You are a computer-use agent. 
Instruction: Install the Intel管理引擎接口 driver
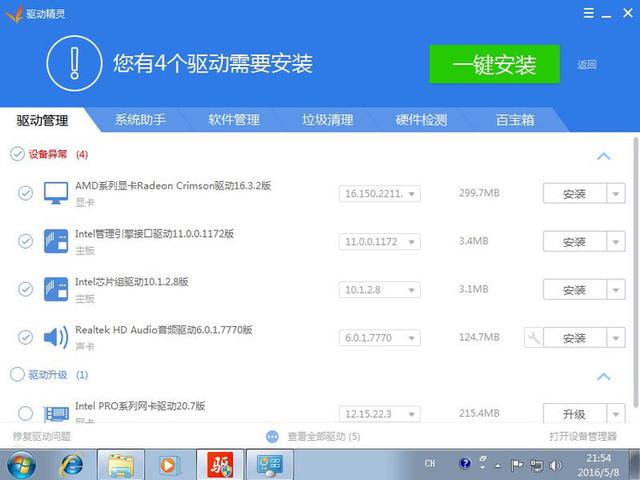click(x=575, y=242)
